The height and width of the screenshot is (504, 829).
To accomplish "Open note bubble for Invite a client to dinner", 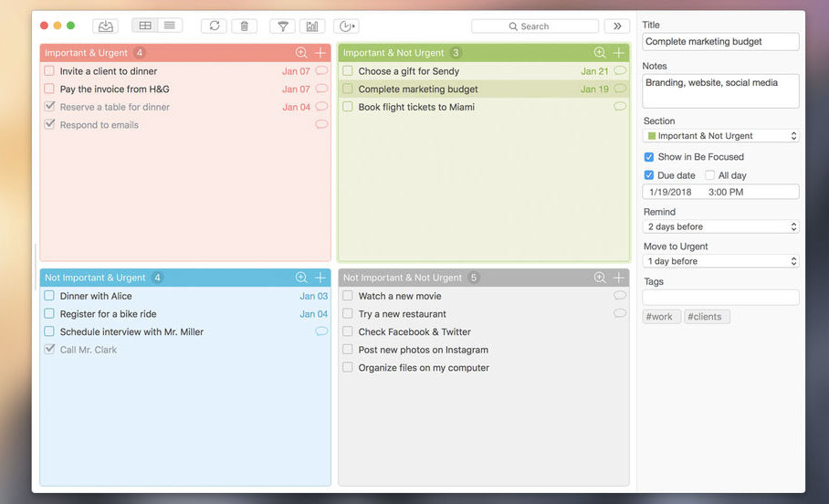I will (x=321, y=70).
